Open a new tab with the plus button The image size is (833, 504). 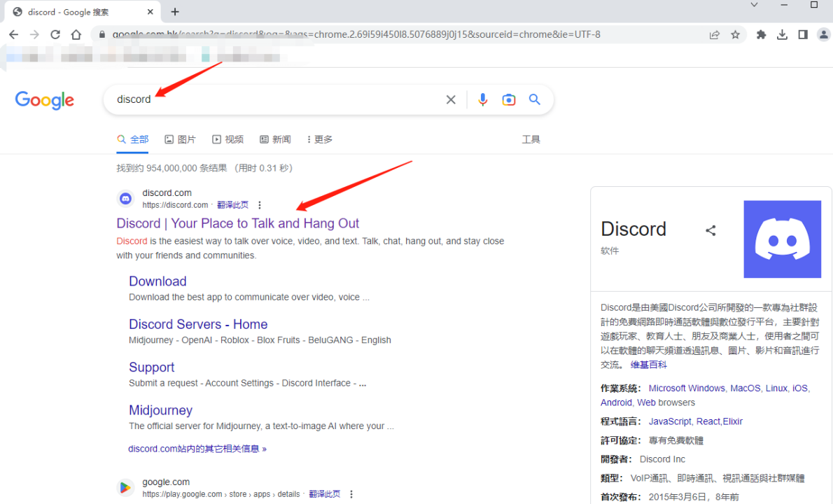[175, 11]
